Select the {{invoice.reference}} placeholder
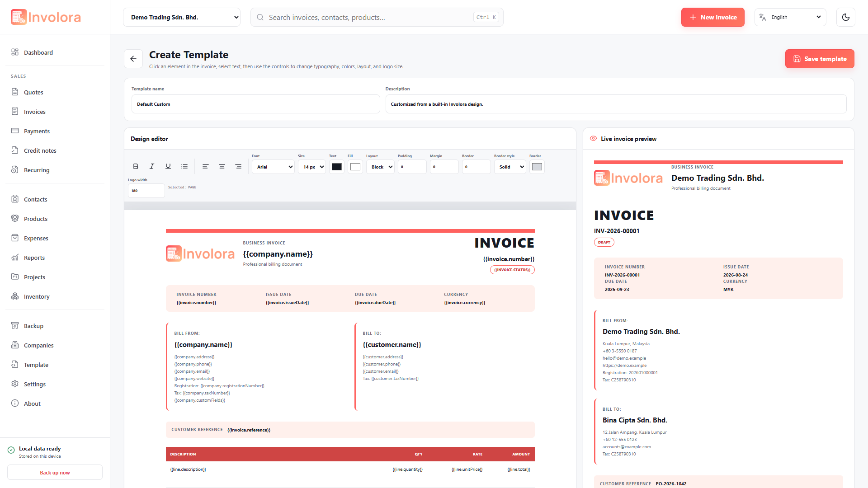Viewport: 868px width, 488px height. (x=249, y=430)
